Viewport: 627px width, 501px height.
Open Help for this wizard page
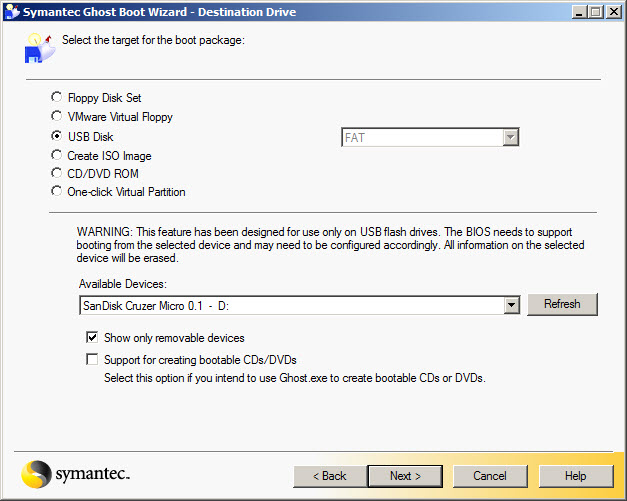(576, 476)
